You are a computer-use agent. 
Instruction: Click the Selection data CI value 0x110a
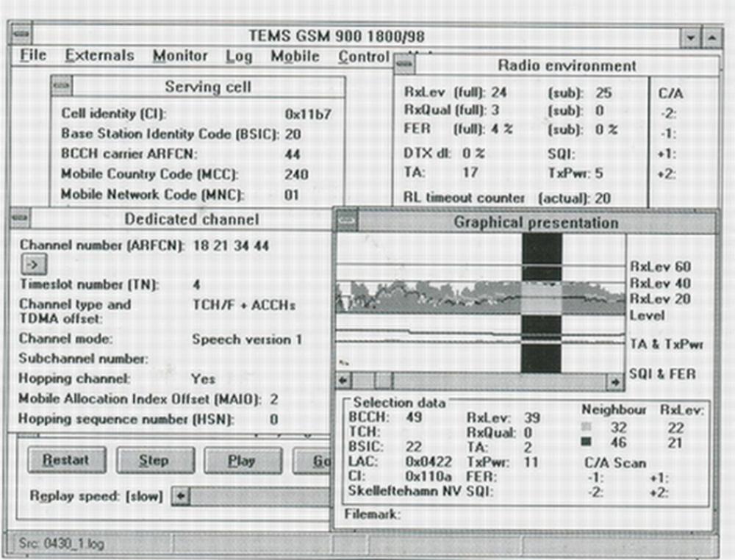pyautogui.click(x=429, y=476)
